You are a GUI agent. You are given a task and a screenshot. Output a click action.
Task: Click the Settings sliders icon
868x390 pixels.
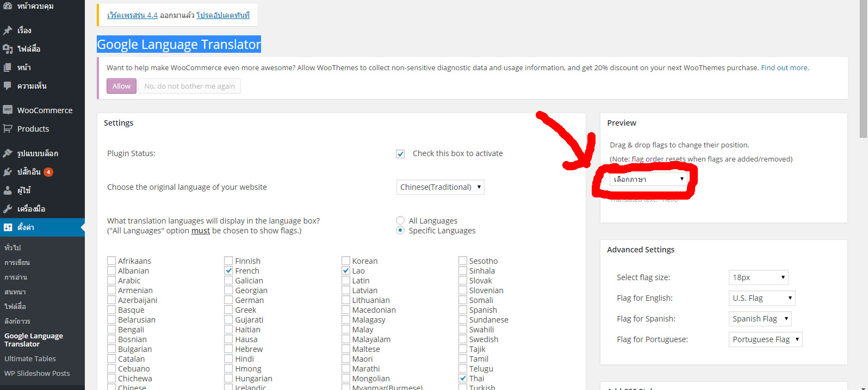point(8,227)
